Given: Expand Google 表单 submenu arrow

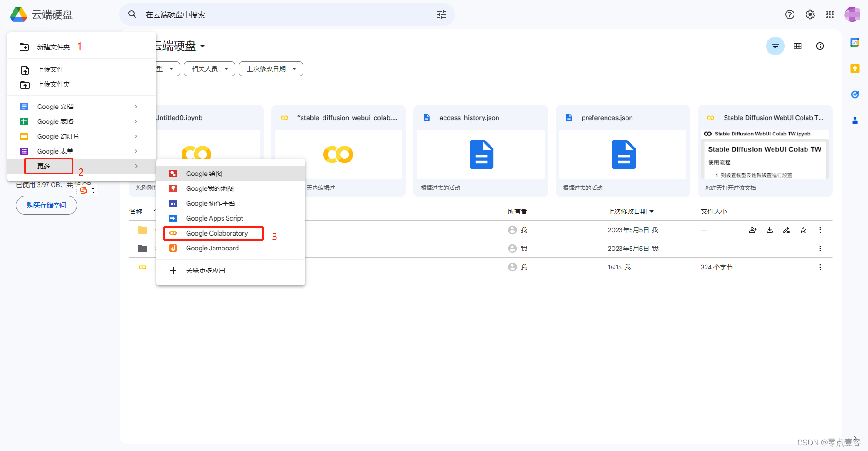Looking at the screenshot, I should click(136, 151).
